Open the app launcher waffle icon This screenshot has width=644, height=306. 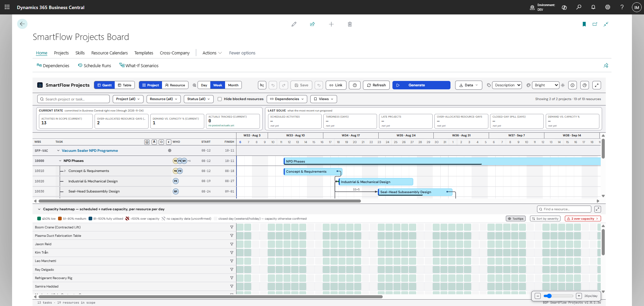pos(7,7)
